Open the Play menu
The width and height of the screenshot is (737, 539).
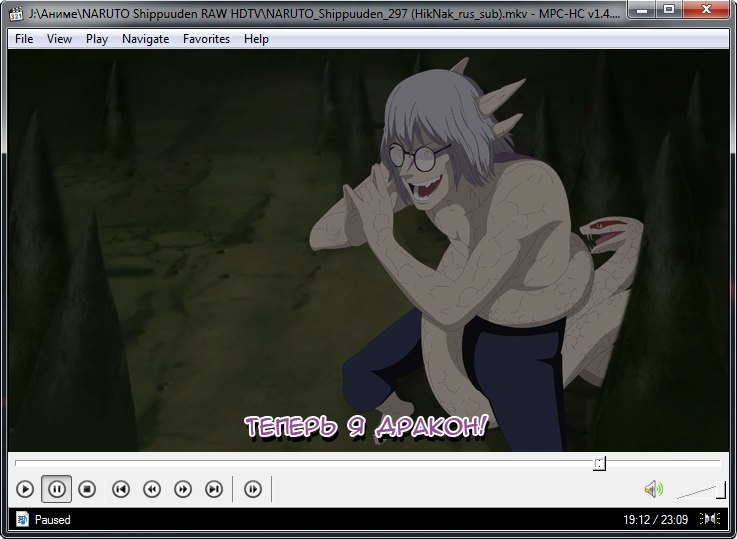[97, 39]
